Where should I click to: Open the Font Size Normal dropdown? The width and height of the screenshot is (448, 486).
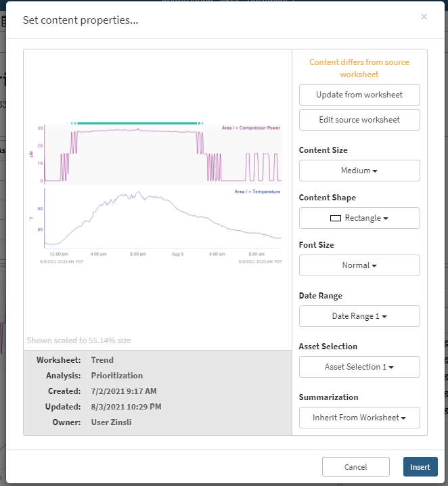(359, 265)
